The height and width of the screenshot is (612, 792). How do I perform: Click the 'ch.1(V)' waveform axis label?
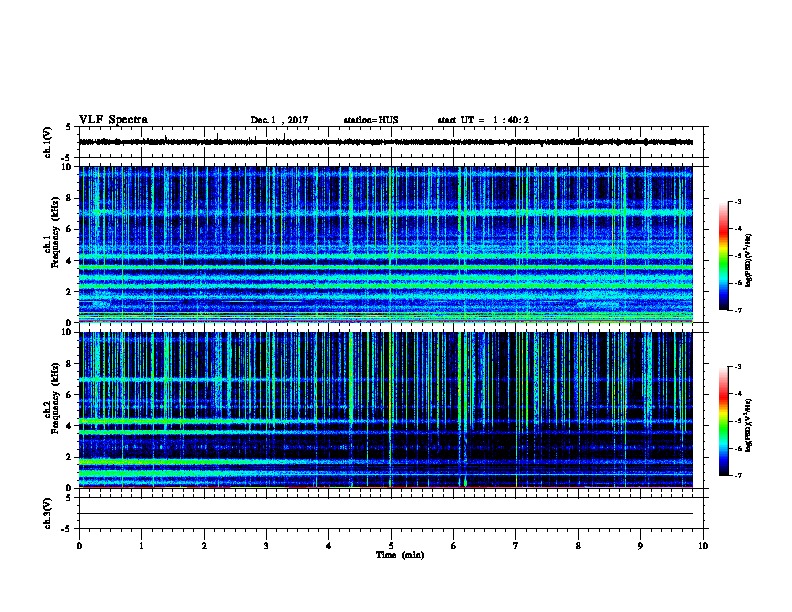(x=48, y=142)
